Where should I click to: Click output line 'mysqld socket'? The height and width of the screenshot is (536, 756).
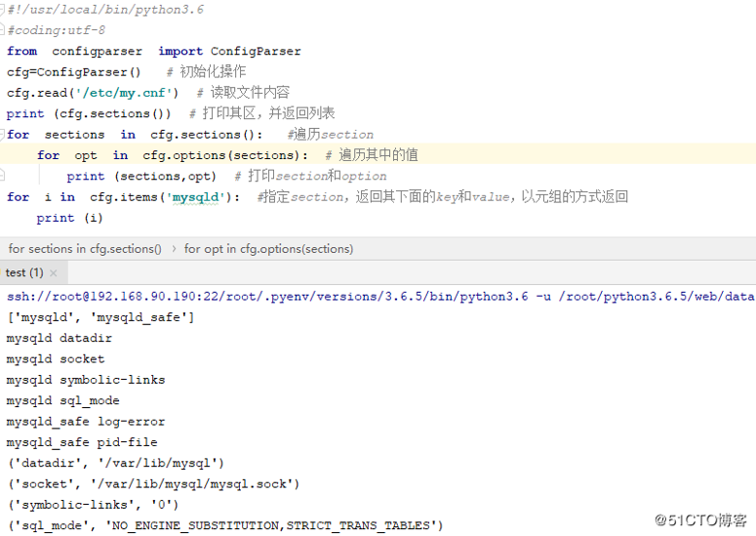click(56, 359)
